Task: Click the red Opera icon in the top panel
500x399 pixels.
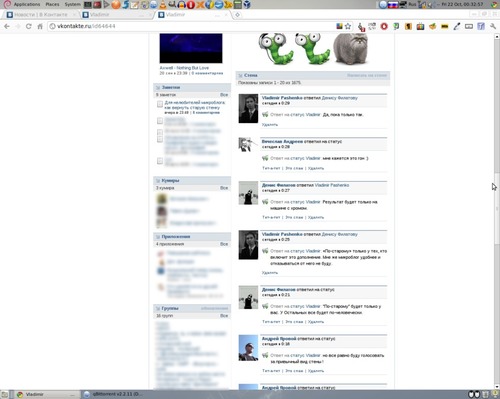Action: tap(191, 5)
